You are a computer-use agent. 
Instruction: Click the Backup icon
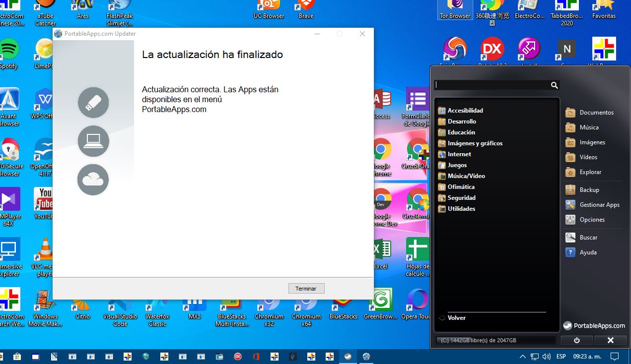570,190
